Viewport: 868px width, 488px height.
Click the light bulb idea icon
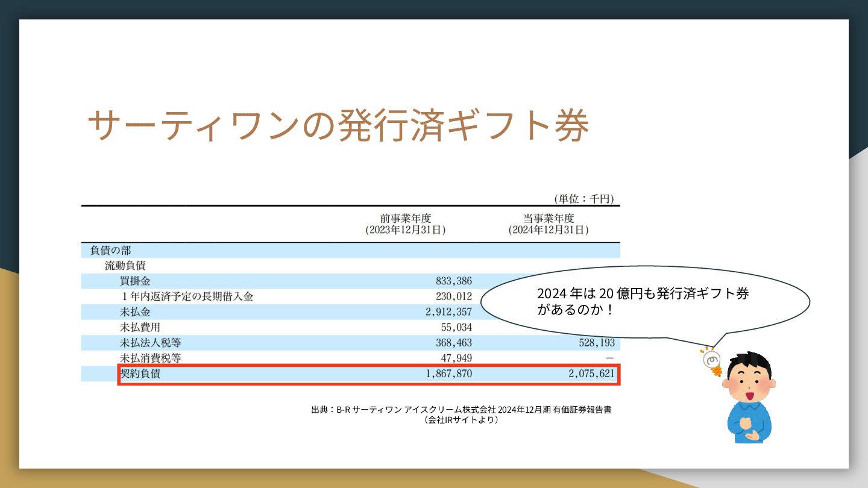tap(712, 361)
